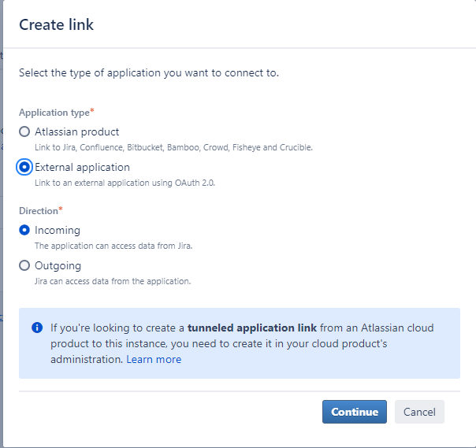Click the 'Outgoing' option label text
The image size is (476, 448).
coord(58,265)
